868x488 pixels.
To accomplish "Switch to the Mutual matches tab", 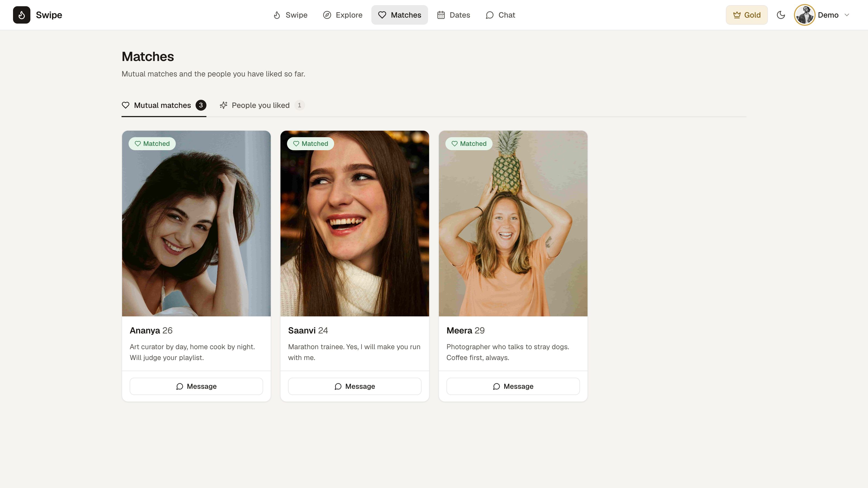I will tap(164, 105).
